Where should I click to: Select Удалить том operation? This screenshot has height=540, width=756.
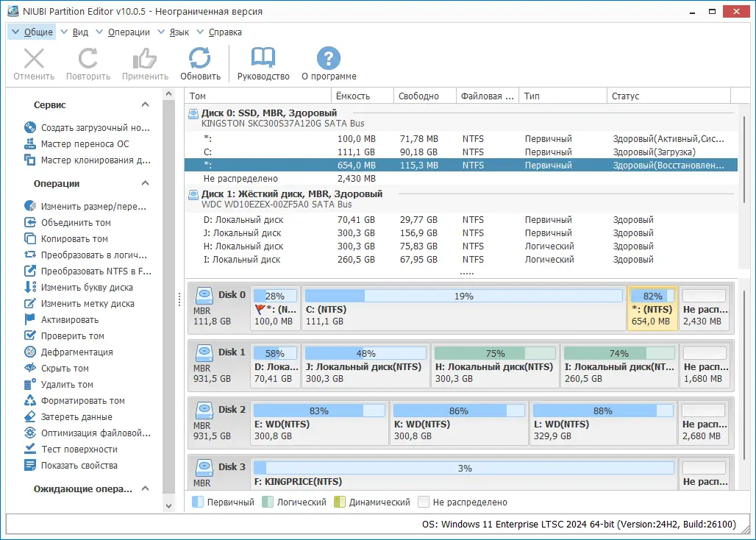pyautogui.click(x=67, y=385)
